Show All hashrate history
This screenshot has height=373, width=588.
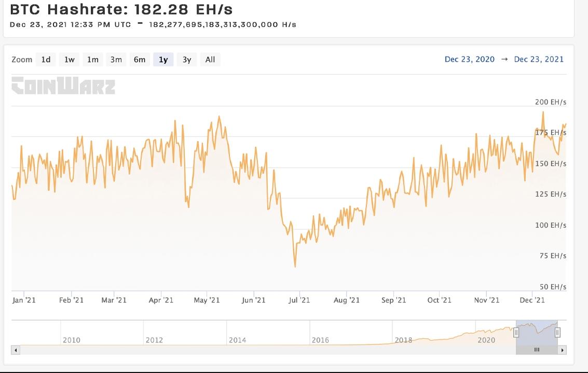point(210,60)
